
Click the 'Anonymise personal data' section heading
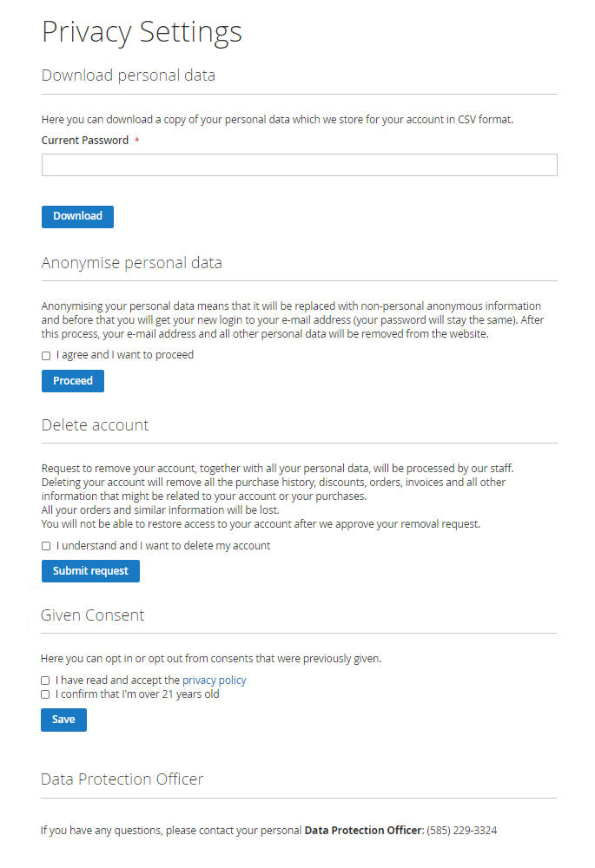[x=131, y=262]
